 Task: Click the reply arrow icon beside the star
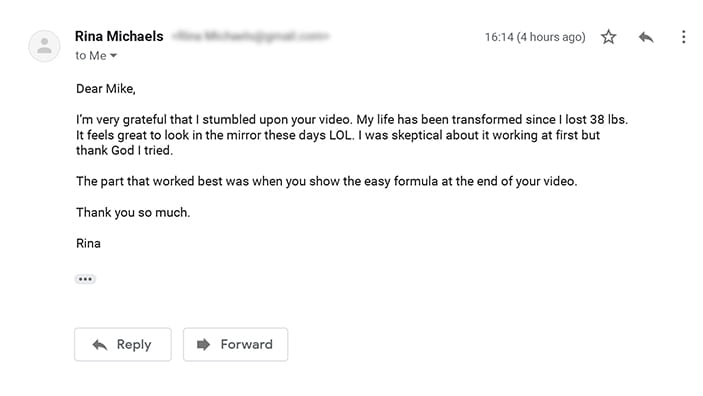646,37
